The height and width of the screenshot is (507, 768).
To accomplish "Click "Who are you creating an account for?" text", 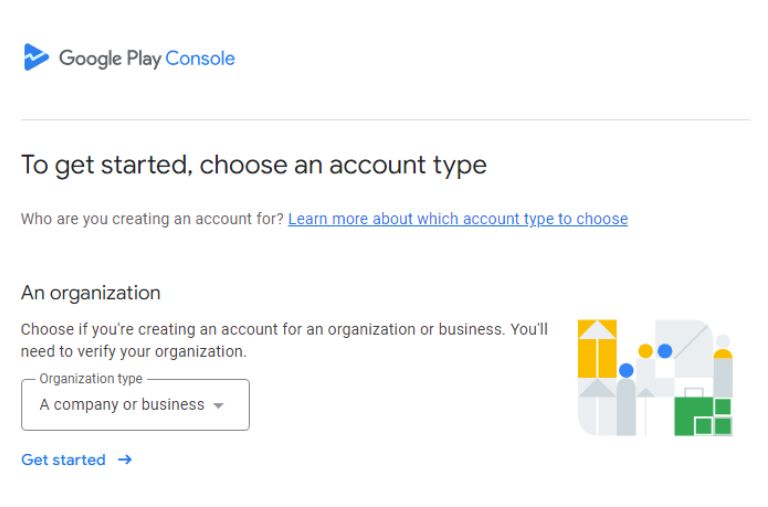I will [x=152, y=218].
